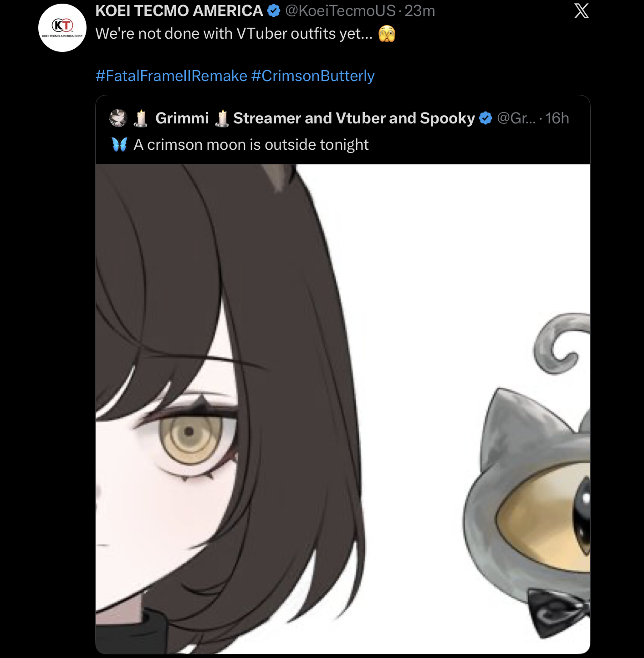Click the X logo in top corner

click(x=581, y=10)
